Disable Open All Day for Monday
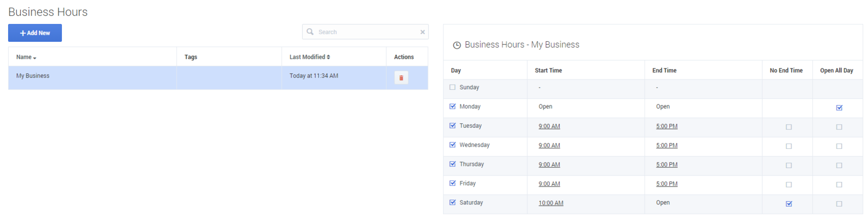The width and height of the screenshot is (868, 218). (x=839, y=108)
